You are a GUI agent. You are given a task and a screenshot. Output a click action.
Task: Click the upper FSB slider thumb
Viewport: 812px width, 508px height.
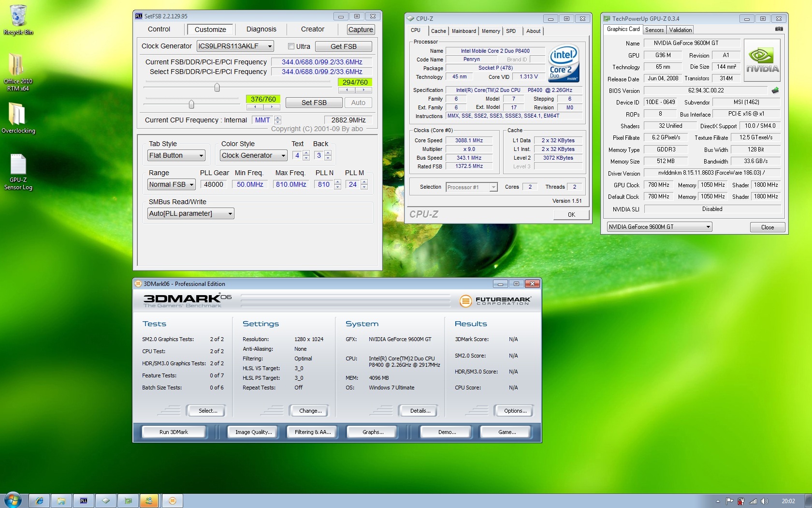pyautogui.click(x=217, y=87)
